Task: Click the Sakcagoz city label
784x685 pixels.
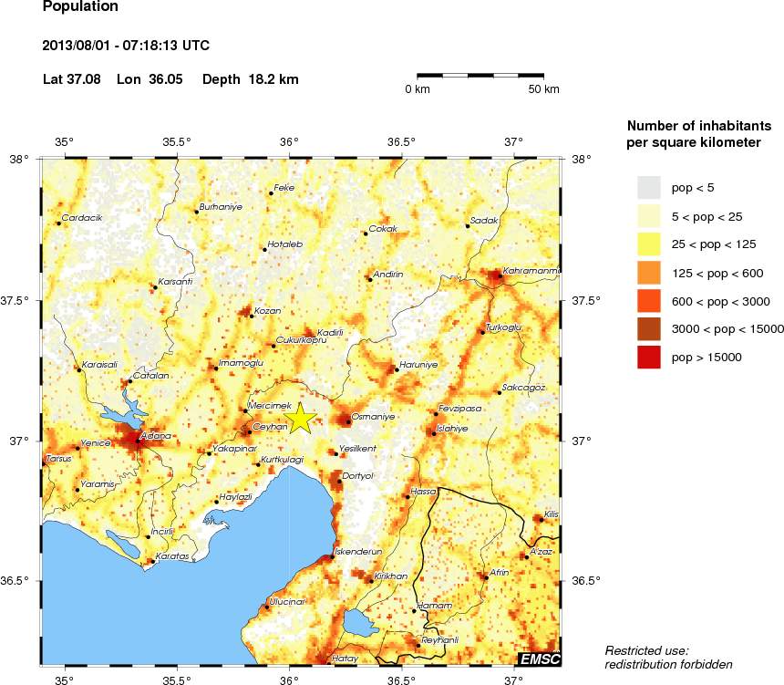Action: point(523,388)
